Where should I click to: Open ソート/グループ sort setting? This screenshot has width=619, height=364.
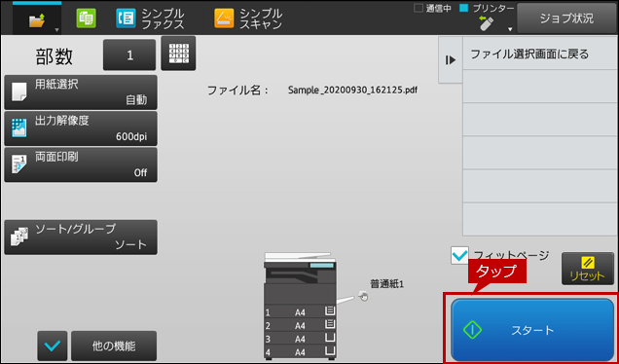81,237
